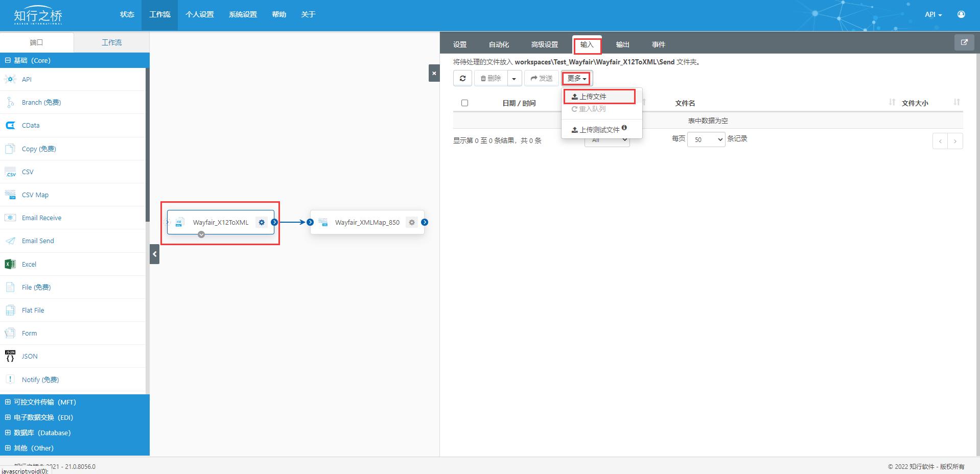Image resolution: width=980 pixels, height=474 pixels.
Task: Click the refresh icon in input panel
Action: [x=462, y=78]
